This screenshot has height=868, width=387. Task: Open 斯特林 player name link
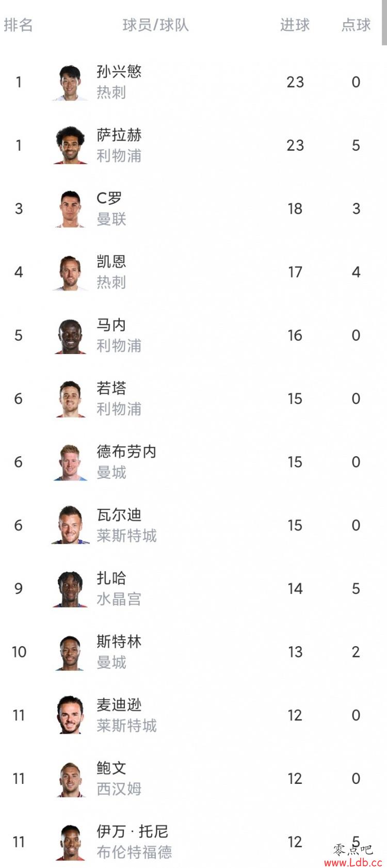[119, 641]
